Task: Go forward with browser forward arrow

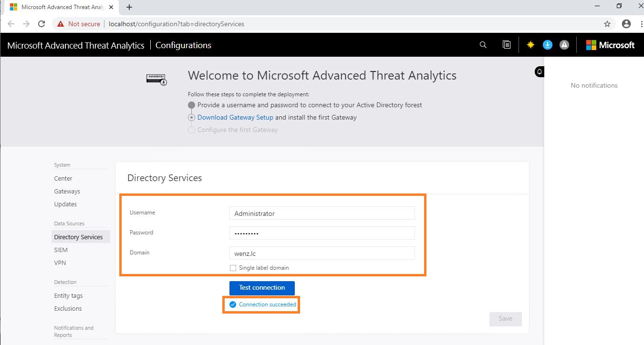Action: [x=26, y=24]
